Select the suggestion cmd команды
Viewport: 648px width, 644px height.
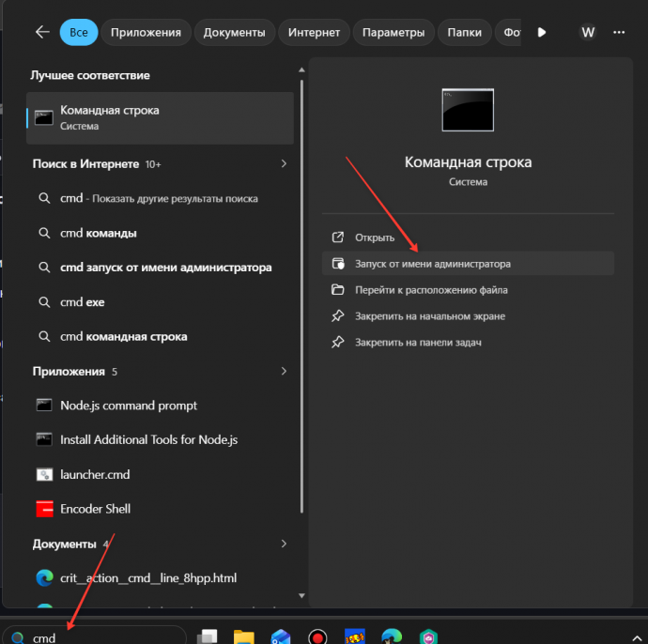(x=160, y=233)
